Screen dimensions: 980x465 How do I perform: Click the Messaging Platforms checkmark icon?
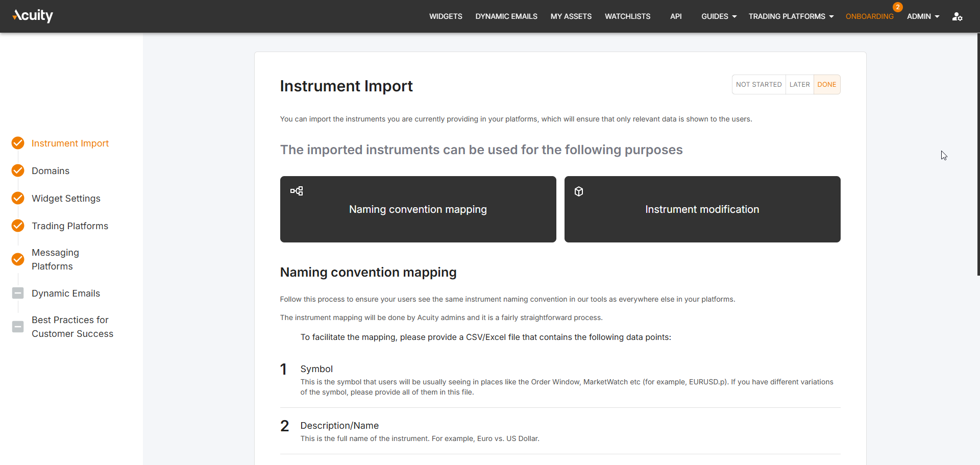point(18,259)
